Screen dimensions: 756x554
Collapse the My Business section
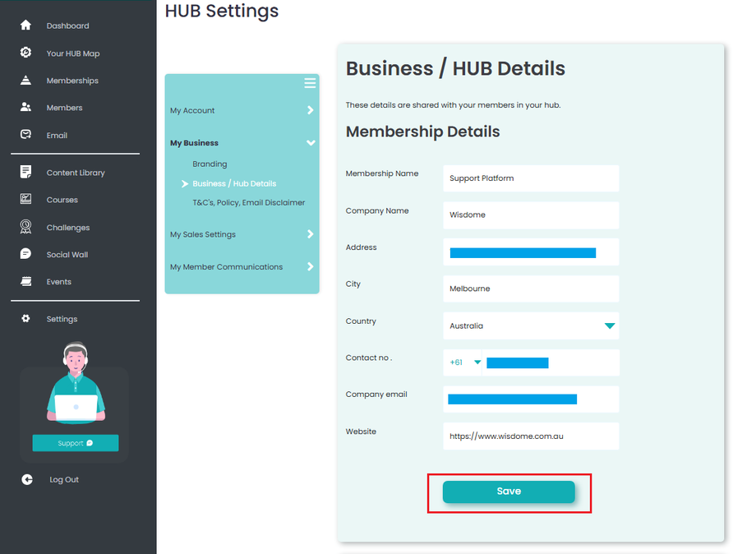[310, 143]
